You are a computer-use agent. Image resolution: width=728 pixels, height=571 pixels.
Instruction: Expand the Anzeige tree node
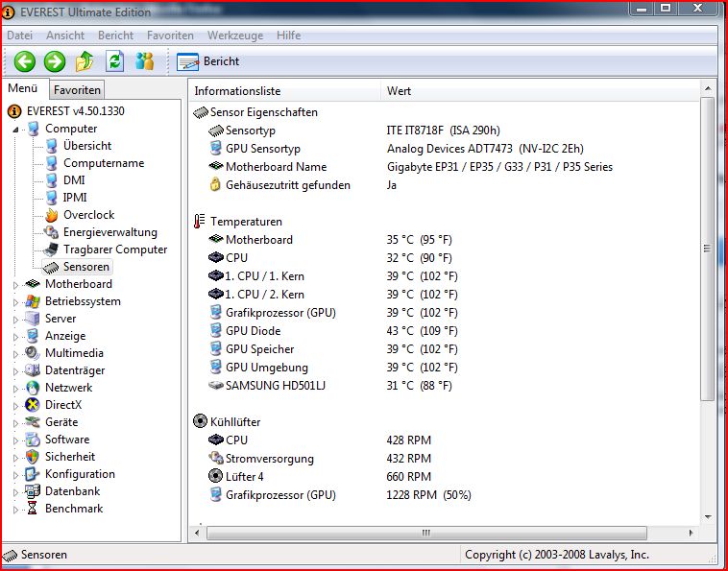(x=15, y=337)
